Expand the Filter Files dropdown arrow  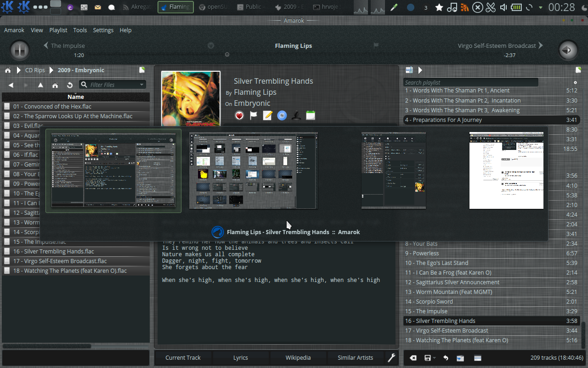142,85
